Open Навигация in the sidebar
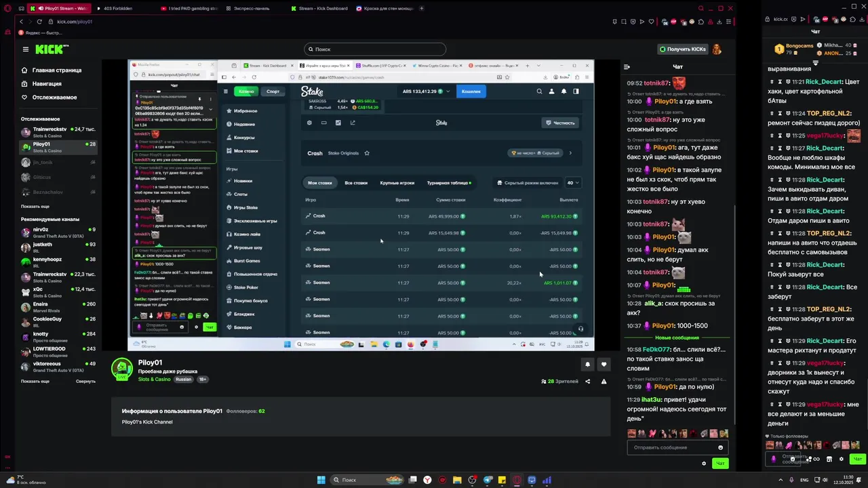Viewport: 868px width, 488px height. pos(41,83)
